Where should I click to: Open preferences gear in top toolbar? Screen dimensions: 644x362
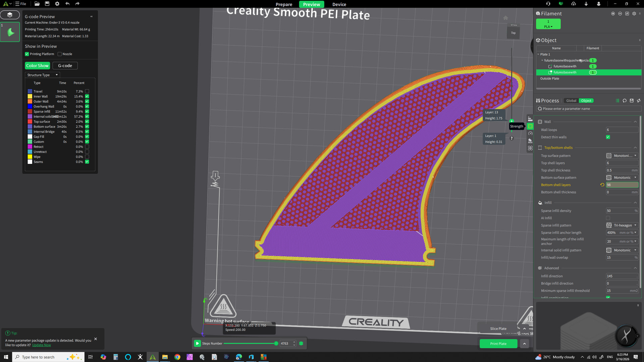(57, 4)
